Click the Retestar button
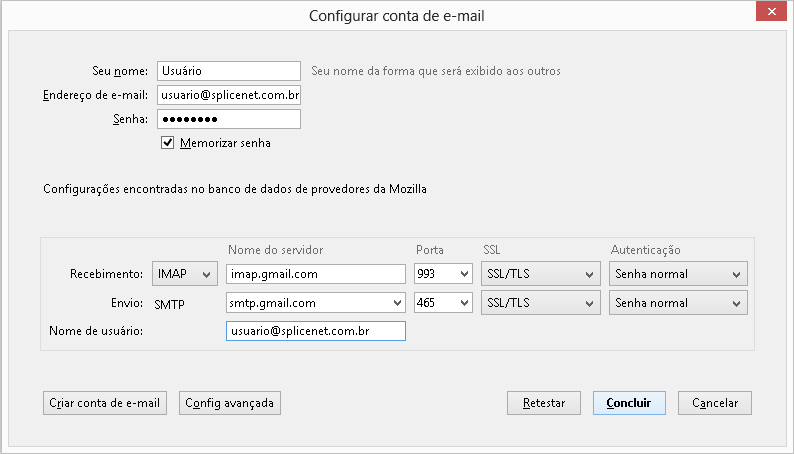This screenshot has width=794, height=454. [544, 403]
